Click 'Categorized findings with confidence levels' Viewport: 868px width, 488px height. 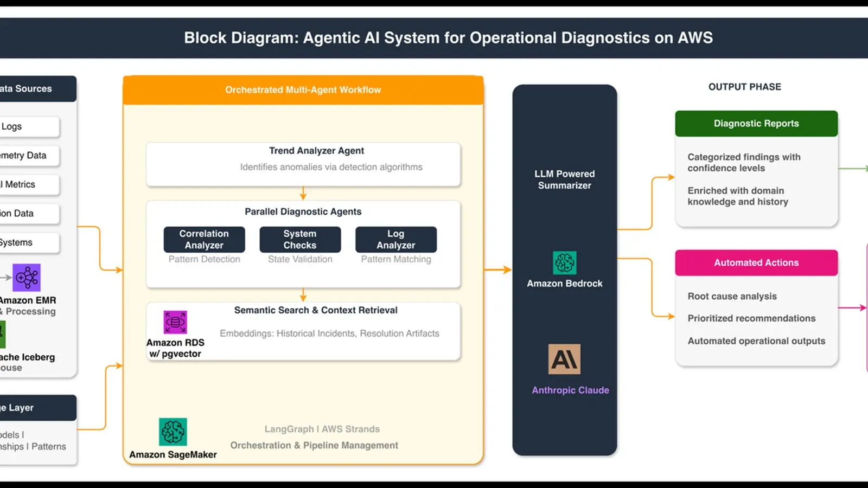coord(744,163)
